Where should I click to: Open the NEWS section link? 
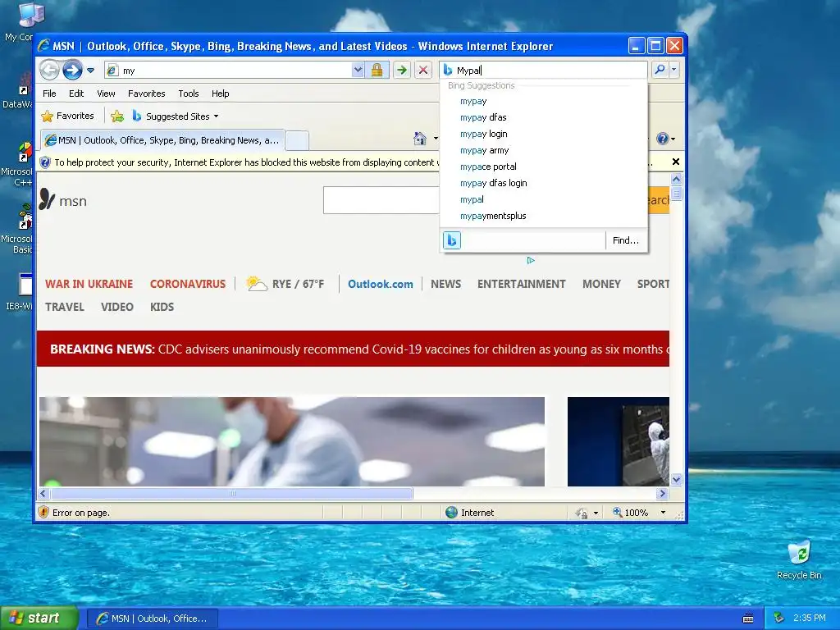[445, 284]
